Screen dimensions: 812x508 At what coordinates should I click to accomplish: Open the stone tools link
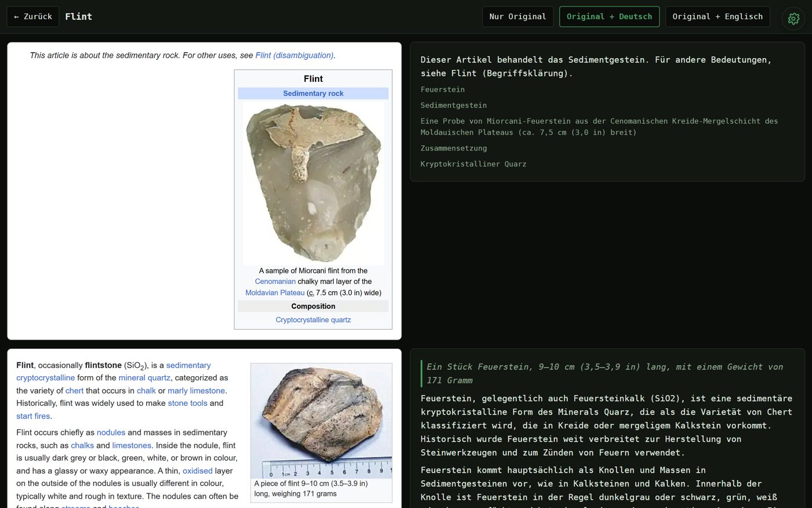[187, 403]
